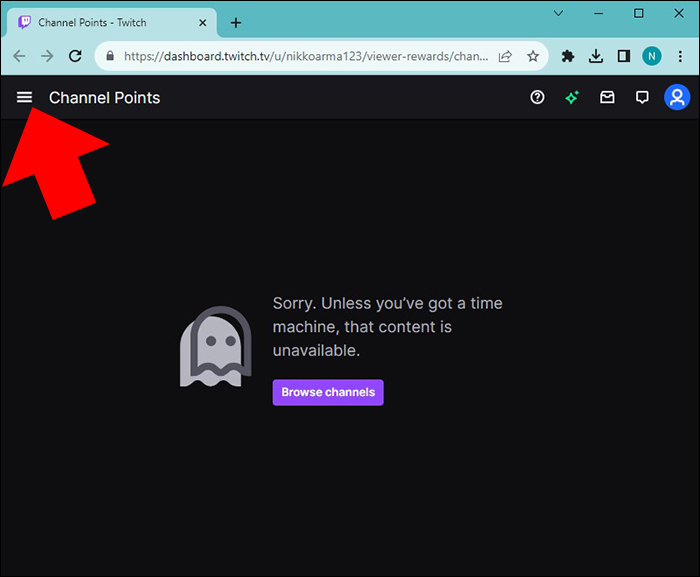Maximize the browser window
The image size is (700, 577).
(639, 13)
